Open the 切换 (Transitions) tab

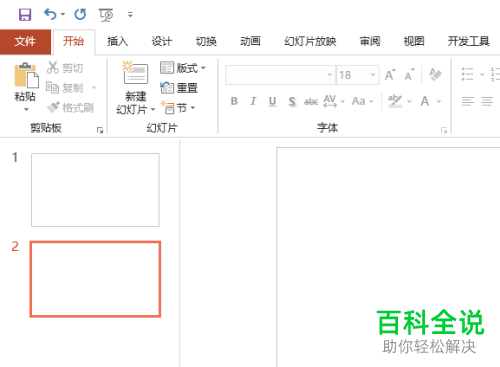point(206,41)
